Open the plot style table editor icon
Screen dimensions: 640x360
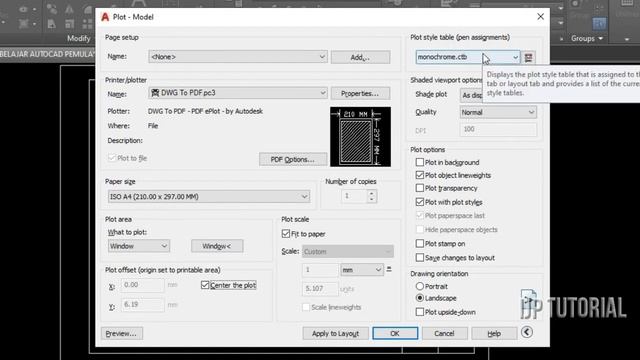click(528, 57)
